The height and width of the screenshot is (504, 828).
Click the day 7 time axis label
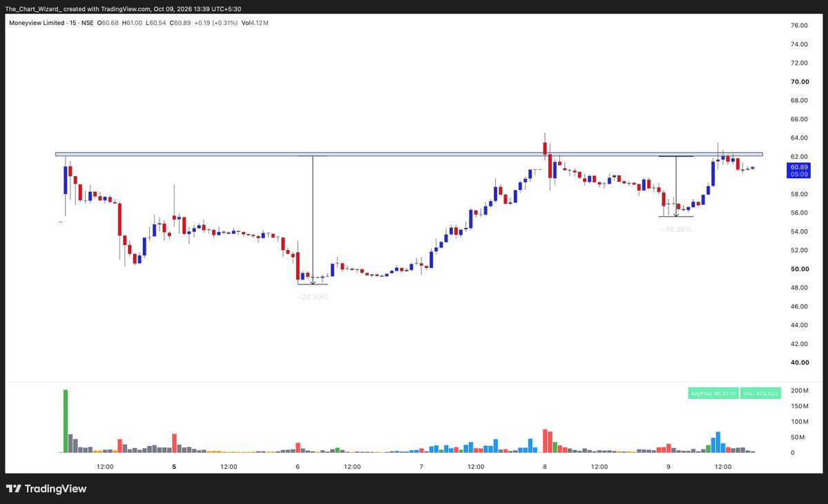coord(421,467)
